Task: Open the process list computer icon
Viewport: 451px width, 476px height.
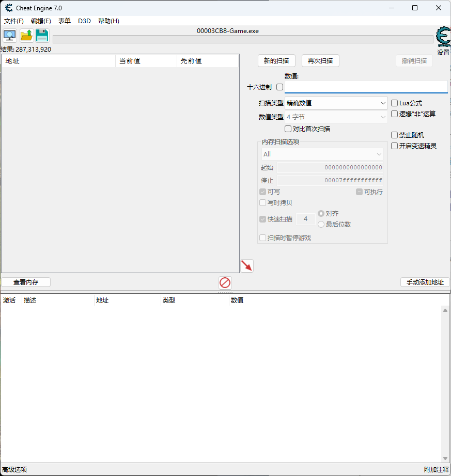Action: click(10, 36)
